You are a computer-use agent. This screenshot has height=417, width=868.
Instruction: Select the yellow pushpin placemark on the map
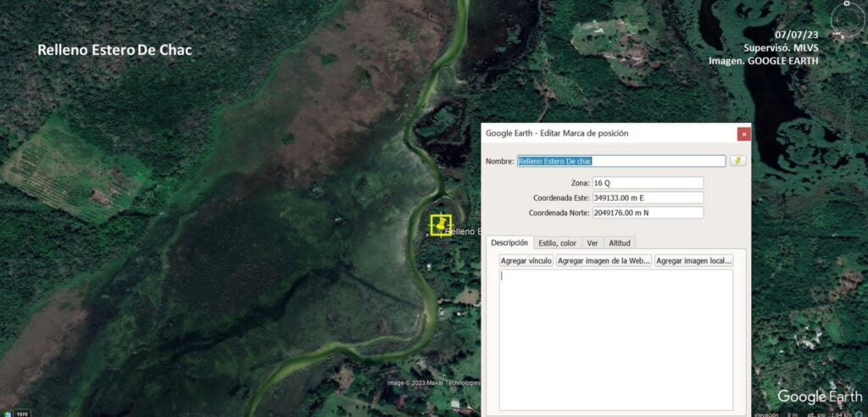[441, 225]
